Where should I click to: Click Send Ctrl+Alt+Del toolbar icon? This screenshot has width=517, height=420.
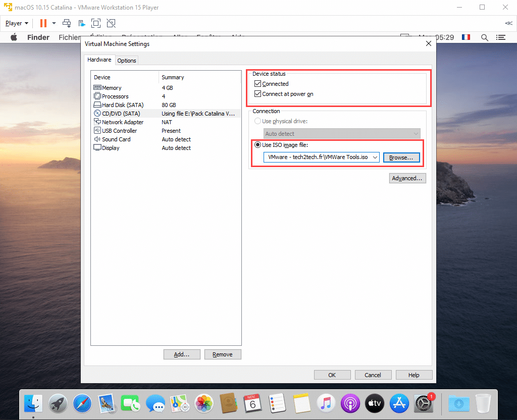[x=67, y=23]
